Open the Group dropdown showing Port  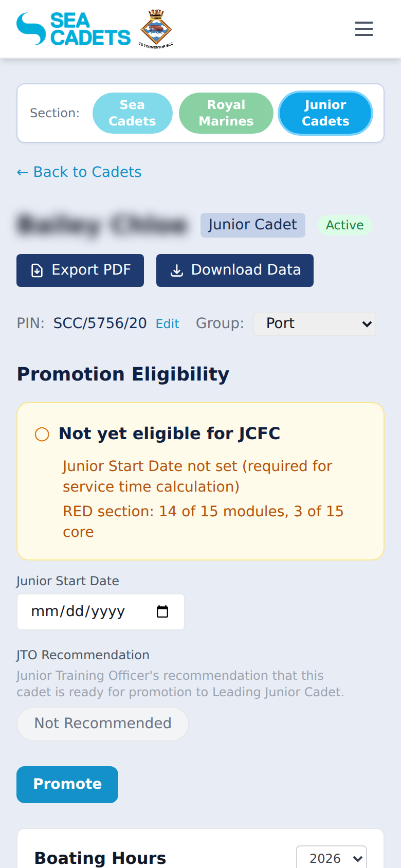tap(314, 324)
